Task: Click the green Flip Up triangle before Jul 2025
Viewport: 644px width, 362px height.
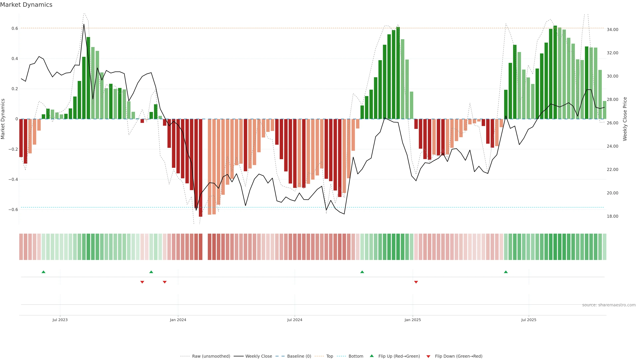Action: tap(506, 272)
